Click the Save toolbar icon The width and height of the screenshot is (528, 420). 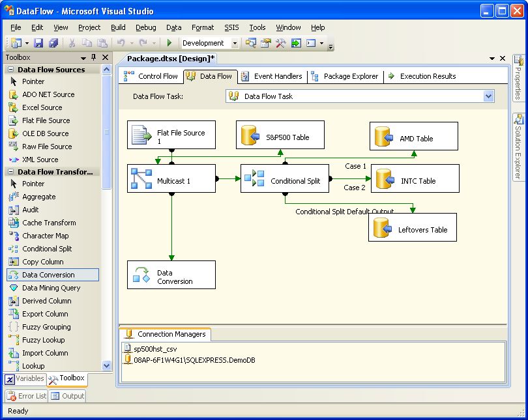coord(38,43)
